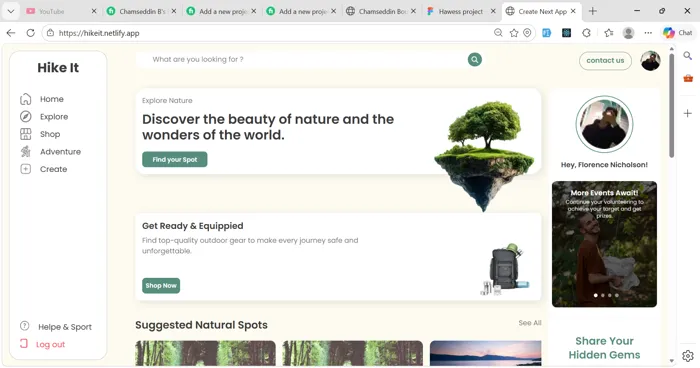Select Create in the sidebar menu
Viewport: 700px width, 368px height.
54,169
